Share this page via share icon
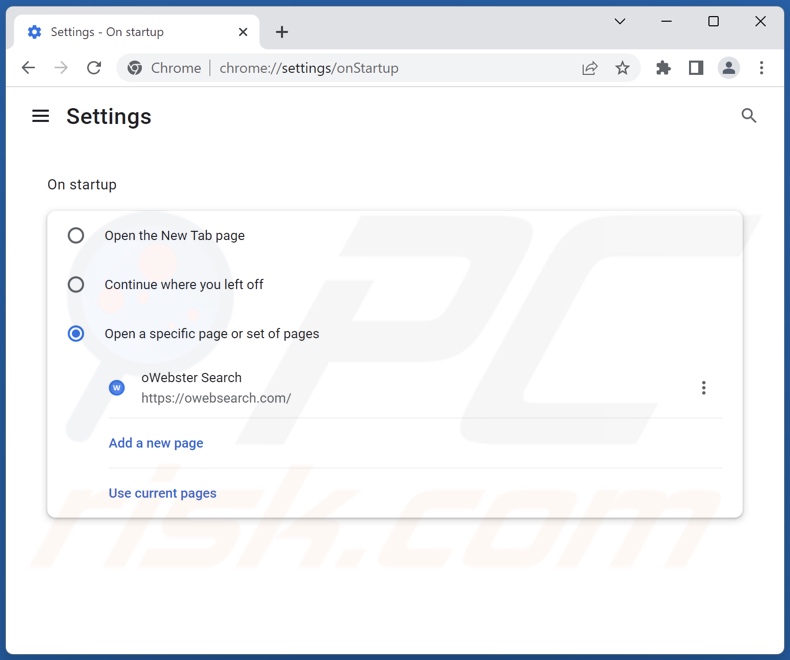The width and height of the screenshot is (790, 660). coord(589,68)
